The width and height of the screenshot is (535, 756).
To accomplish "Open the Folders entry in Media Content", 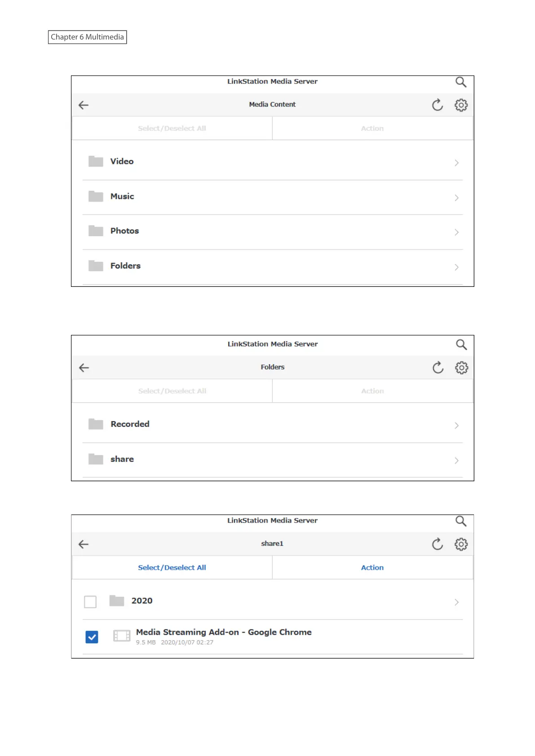I will click(125, 266).
